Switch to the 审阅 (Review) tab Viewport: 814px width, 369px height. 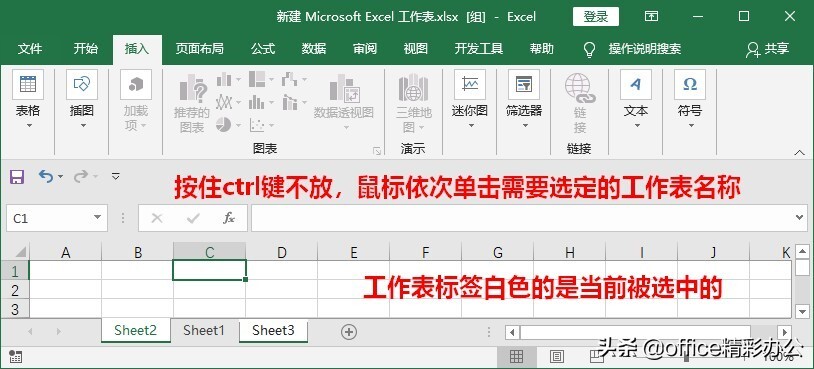[365, 49]
